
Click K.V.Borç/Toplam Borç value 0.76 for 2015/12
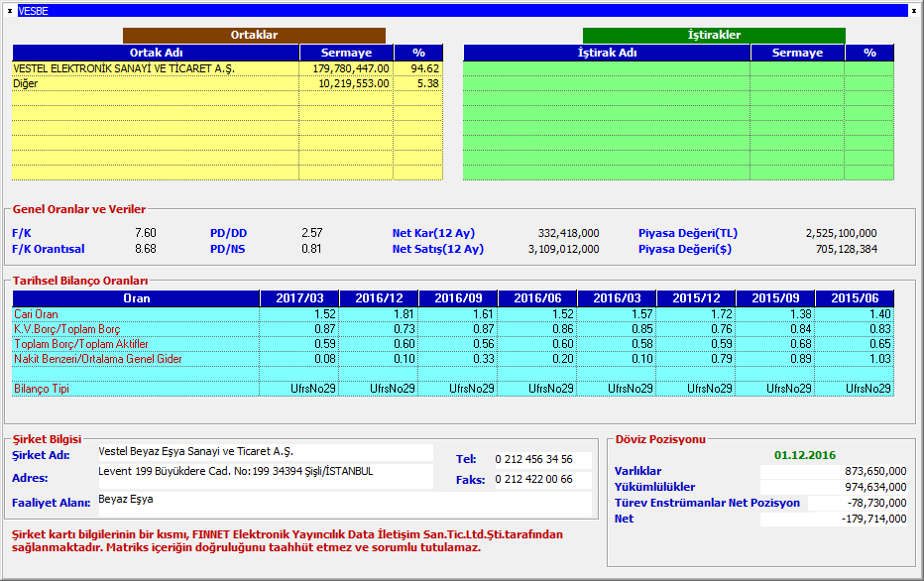(722, 329)
